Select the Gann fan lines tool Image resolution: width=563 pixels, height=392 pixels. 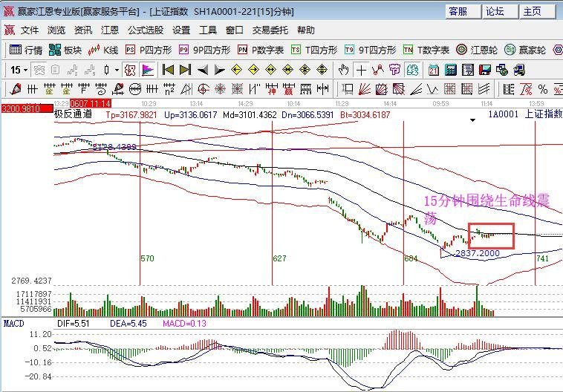coord(364,89)
